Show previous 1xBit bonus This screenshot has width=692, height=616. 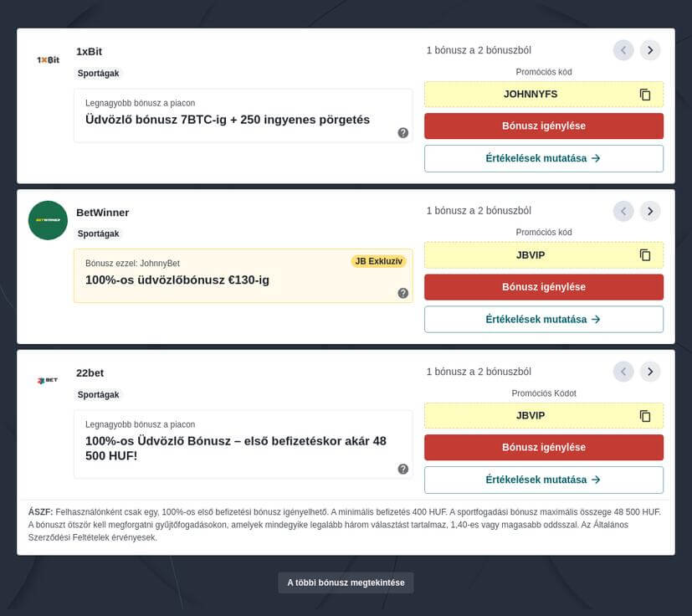click(623, 50)
